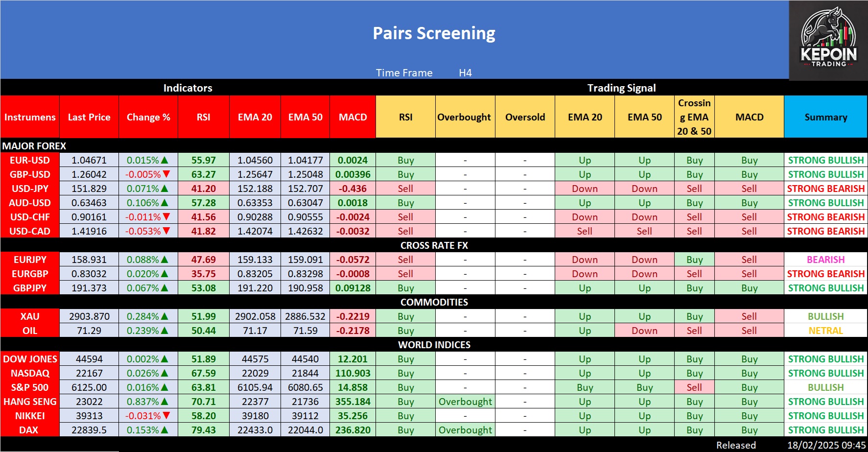Click the Instrumens column header
This screenshot has width=868, height=452.
coord(30,117)
